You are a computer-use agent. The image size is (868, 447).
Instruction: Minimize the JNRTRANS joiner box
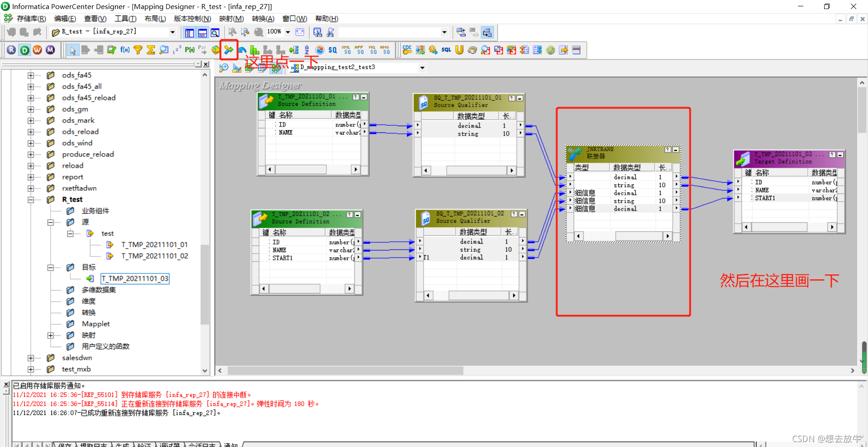point(676,150)
